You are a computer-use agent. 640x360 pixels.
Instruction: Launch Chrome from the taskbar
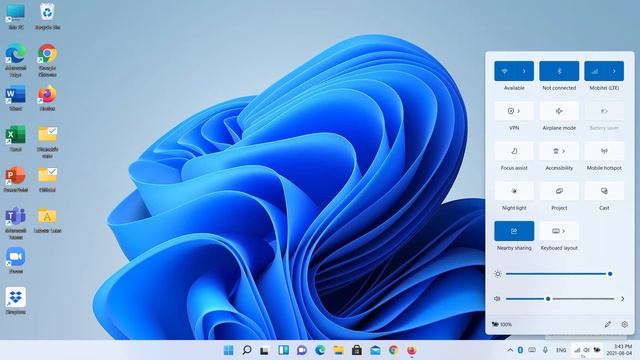(x=393, y=350)
